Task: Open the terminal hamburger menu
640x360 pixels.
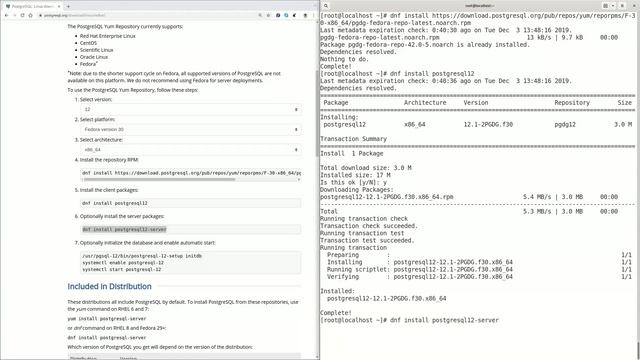Action: [x=622, y=6]
